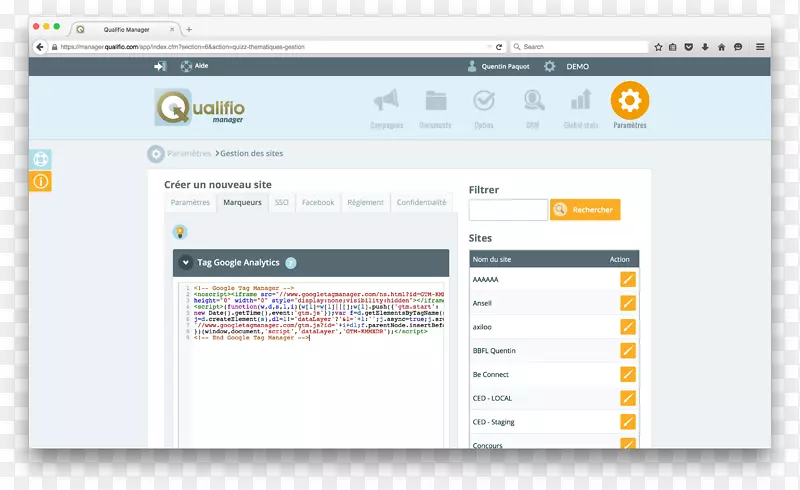The image size is (800, 490).
Task: Click the lightbulb tip icon
Action: coord(180,232)
